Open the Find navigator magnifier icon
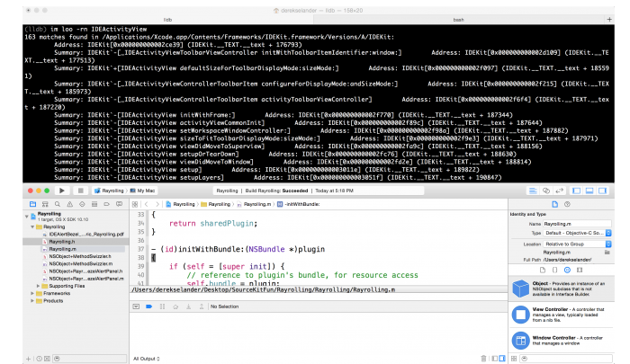 tap(58, 204)
